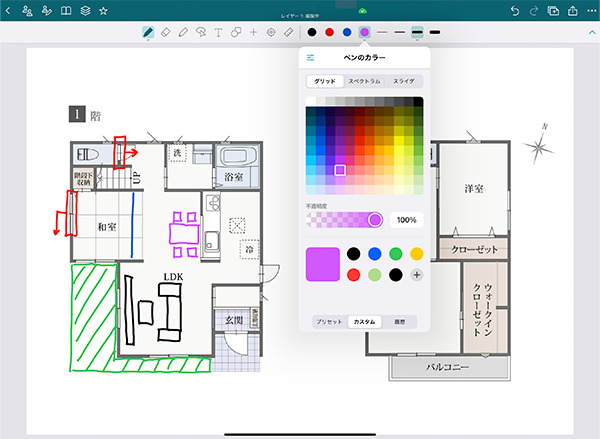Pick the black swatch in the top custom row
The image size is (600, 439).
coord(354,253)
